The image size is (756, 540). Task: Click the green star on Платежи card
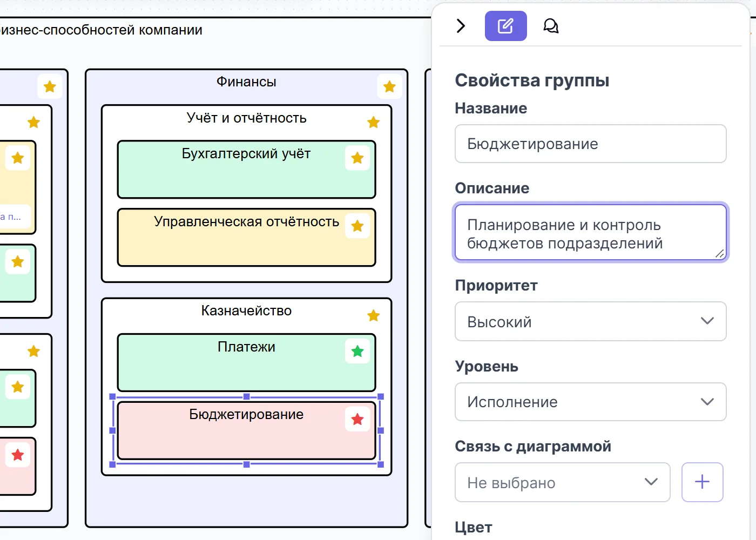[x=357, y=352]
